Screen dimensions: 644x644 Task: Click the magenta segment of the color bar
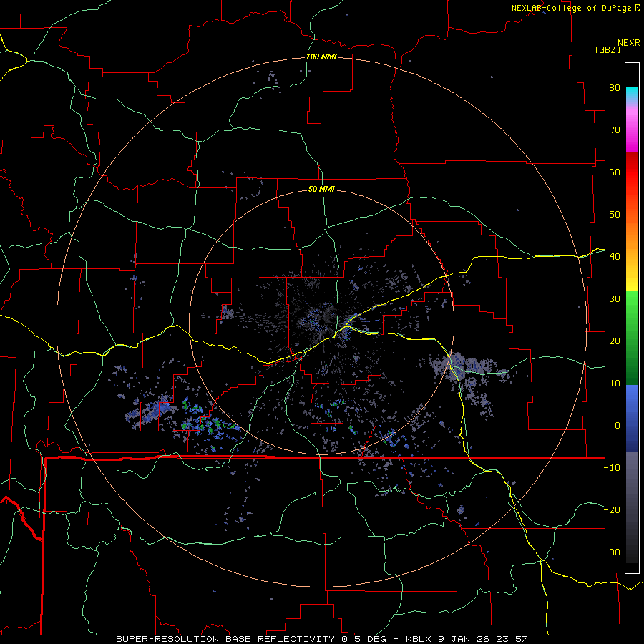632,130
